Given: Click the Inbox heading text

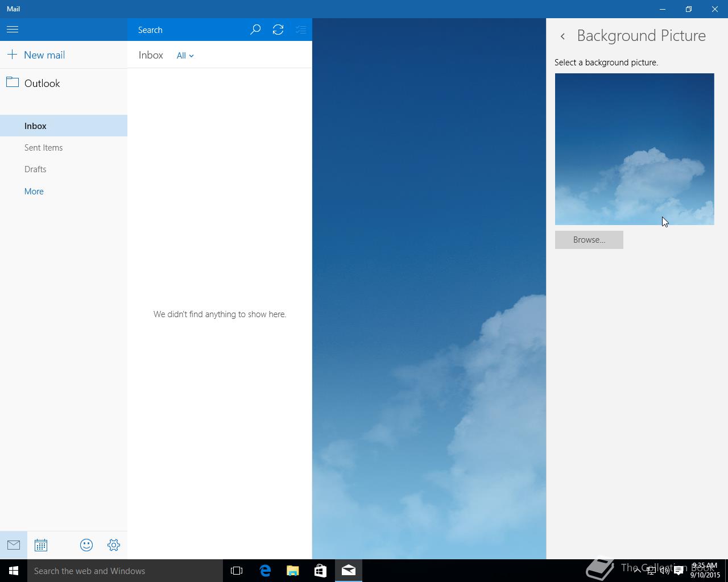Looking at the screenshot, I should [151, 55].
